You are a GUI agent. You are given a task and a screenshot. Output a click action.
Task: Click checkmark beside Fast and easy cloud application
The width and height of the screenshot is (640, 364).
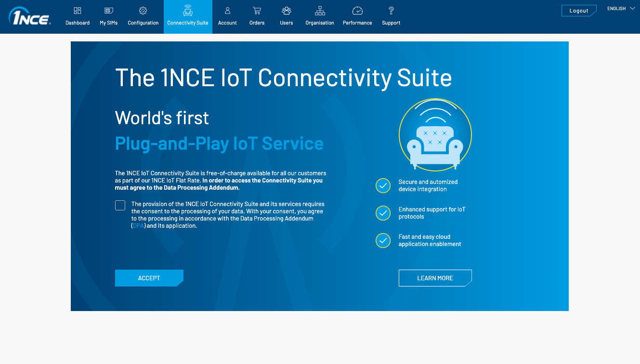383,240
